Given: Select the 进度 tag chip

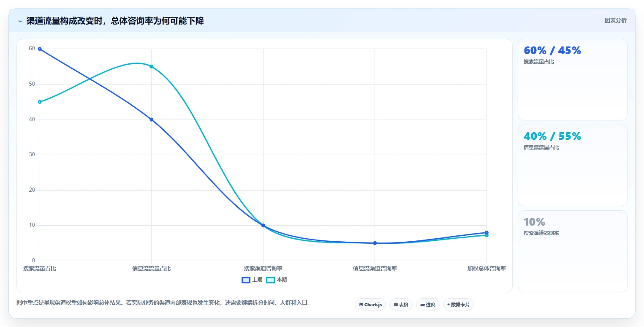Looking at the screenshot, I should click(428, 305).
